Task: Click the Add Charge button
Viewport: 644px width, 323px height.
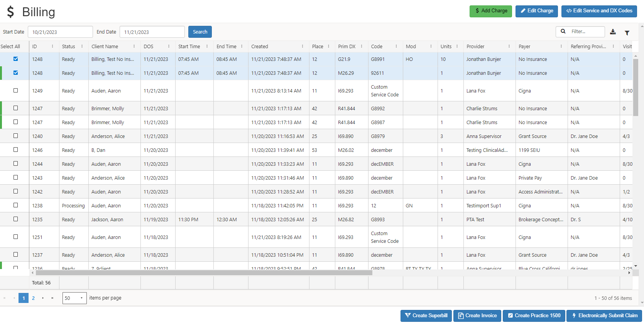Action: coord(490,11)
